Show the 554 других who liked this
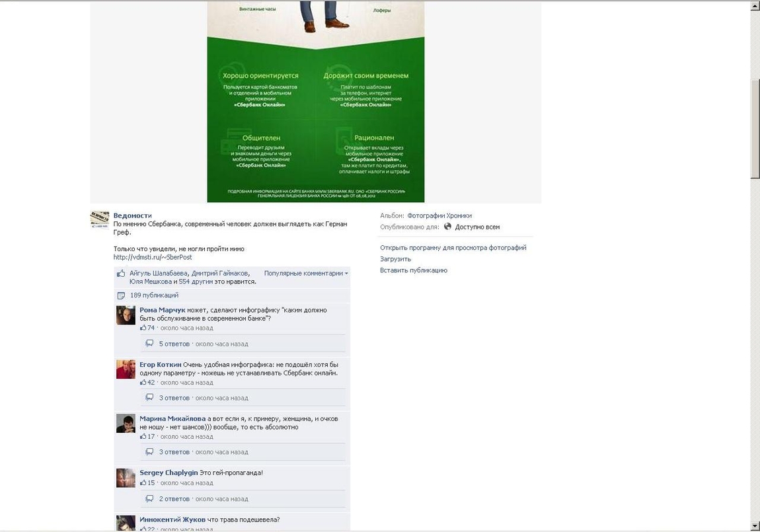Screen dimensions: 760x532 coord(196,282)
